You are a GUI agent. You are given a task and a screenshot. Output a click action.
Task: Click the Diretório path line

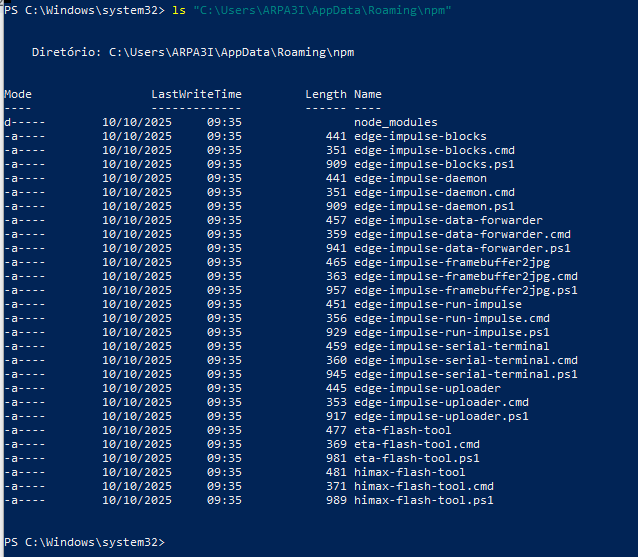(192, 50)
